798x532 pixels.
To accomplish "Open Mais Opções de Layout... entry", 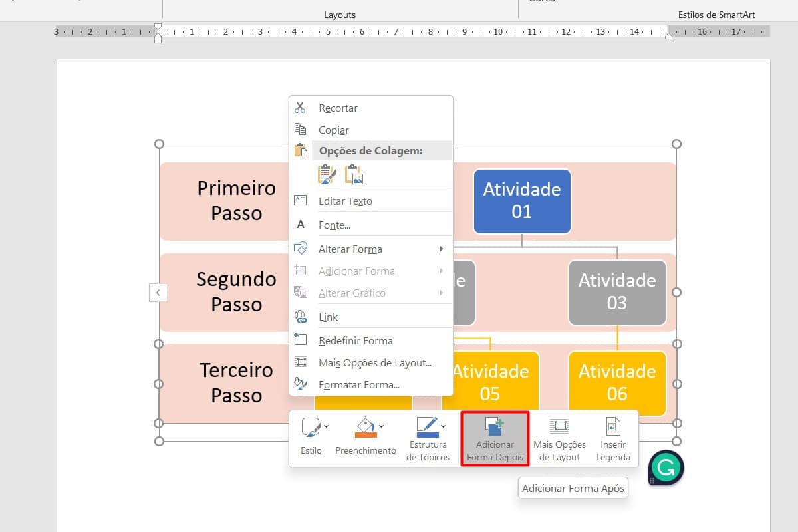I will coord(374,362).
